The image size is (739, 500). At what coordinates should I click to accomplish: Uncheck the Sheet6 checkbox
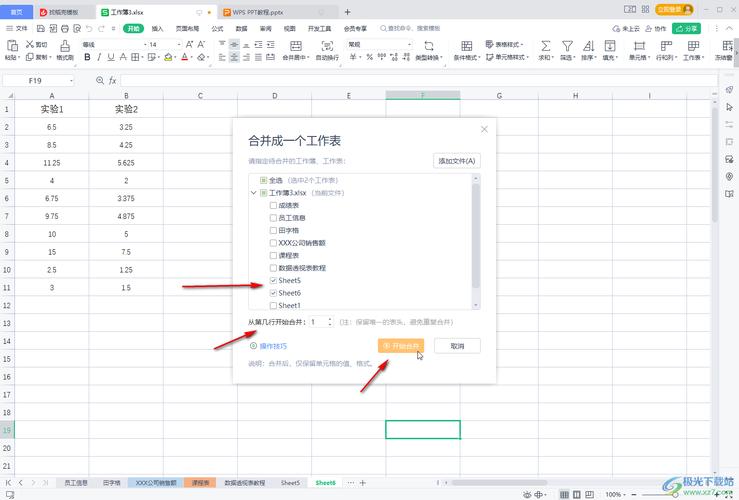click(273, 293)
